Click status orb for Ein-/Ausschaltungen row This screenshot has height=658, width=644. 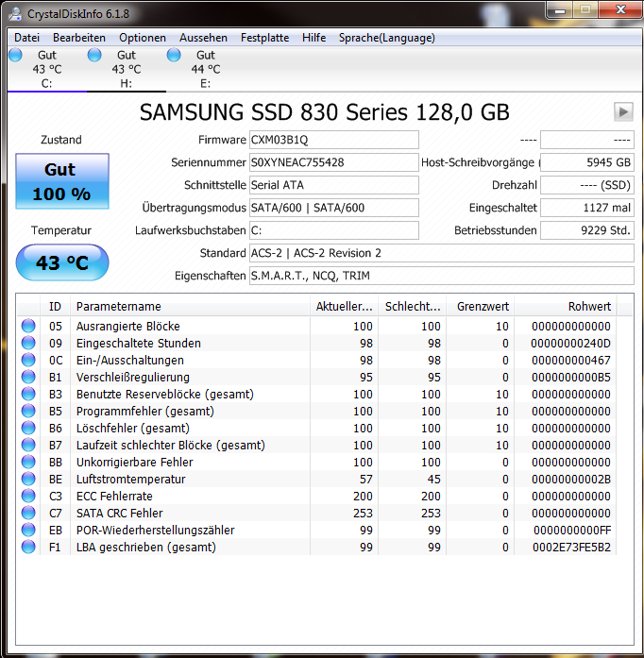point(28,360)
